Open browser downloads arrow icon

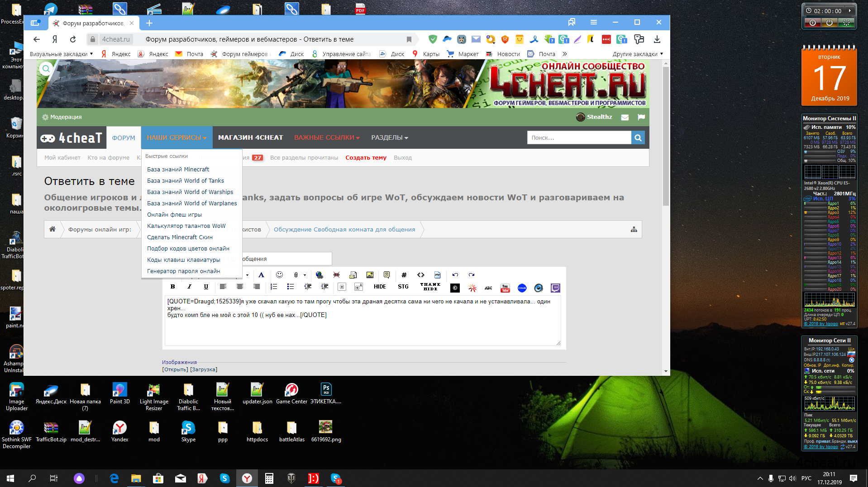657,39
